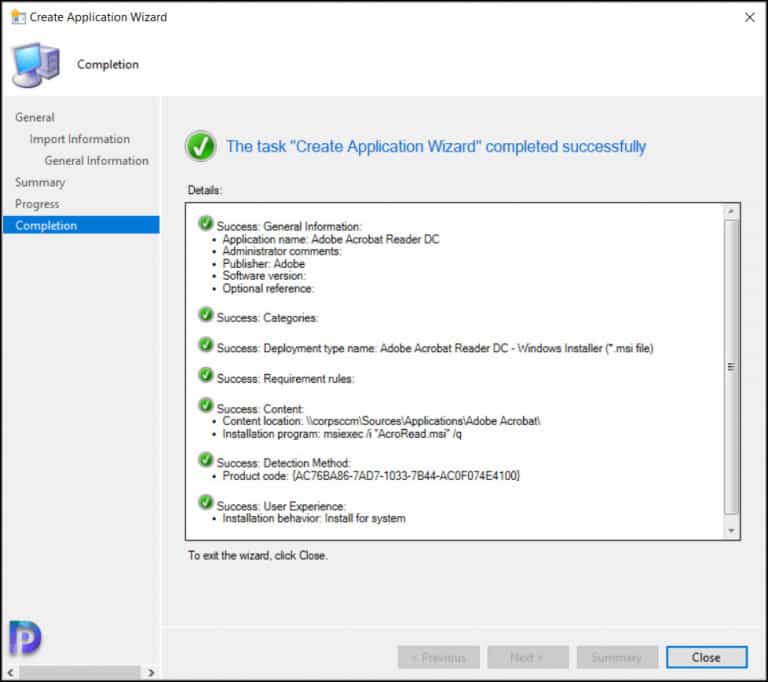Close the wizard window with the X
This screenshot has height=682, width=768.
(x=749, y=17)
